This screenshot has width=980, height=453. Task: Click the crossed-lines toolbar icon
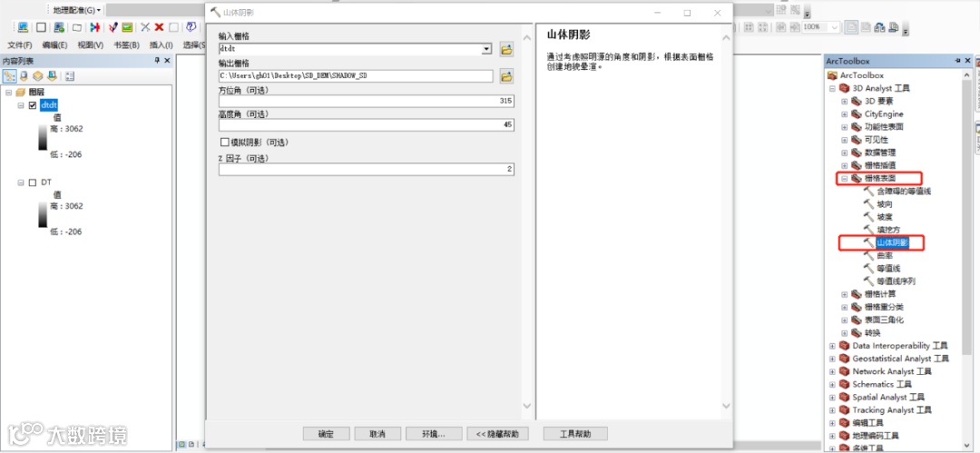click(x=145, y=27)
